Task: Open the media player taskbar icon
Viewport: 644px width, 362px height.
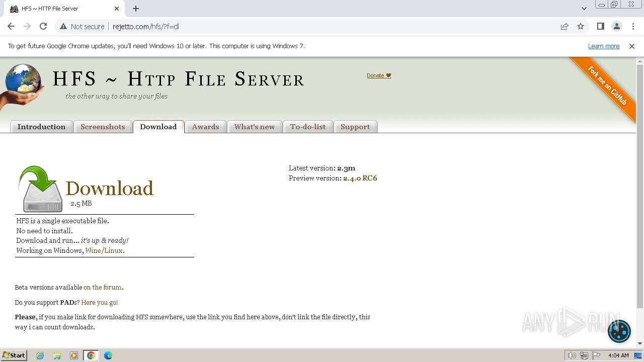Action: coord(74,355)
